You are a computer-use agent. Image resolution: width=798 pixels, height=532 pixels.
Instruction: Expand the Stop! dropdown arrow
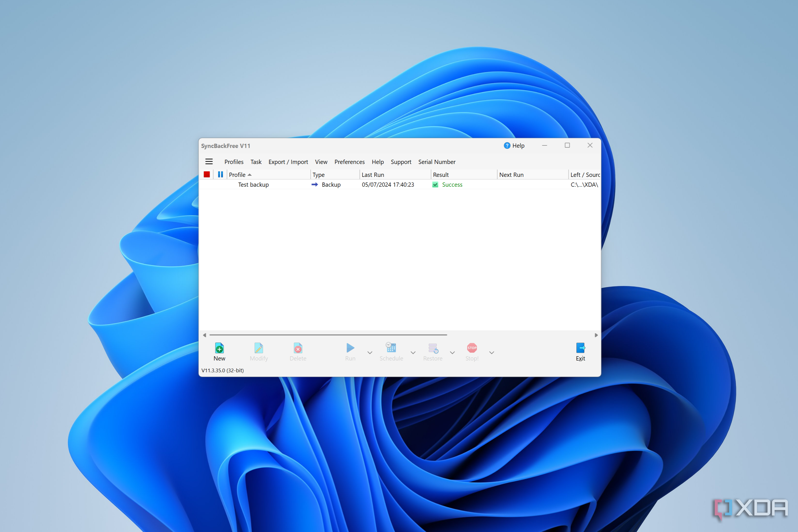click(491, 353)
